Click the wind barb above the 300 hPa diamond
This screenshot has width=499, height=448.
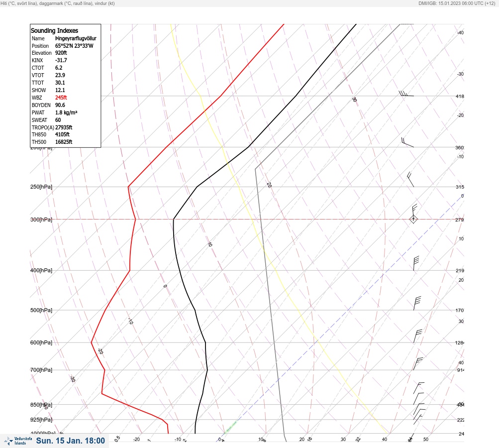pos(414,211)
